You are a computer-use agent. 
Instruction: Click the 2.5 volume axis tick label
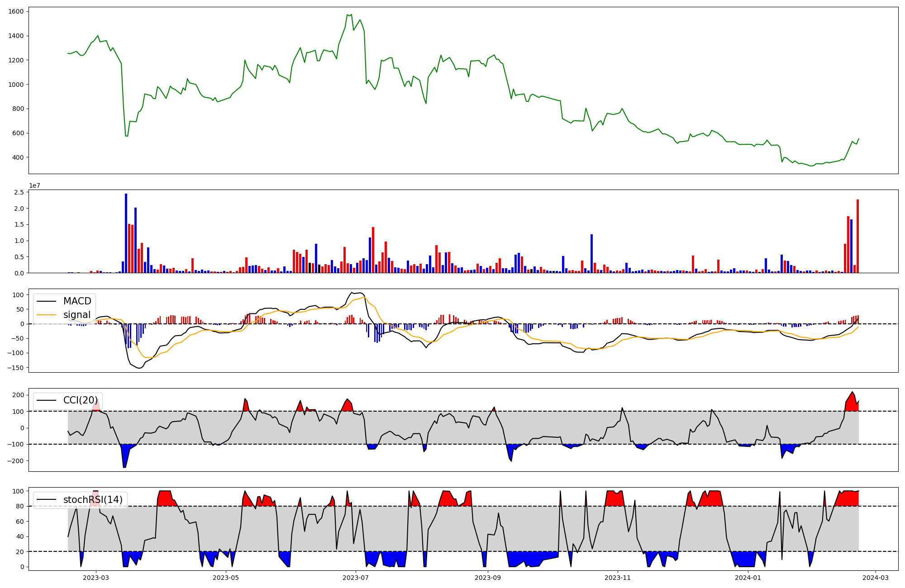(x=19, y=192)
